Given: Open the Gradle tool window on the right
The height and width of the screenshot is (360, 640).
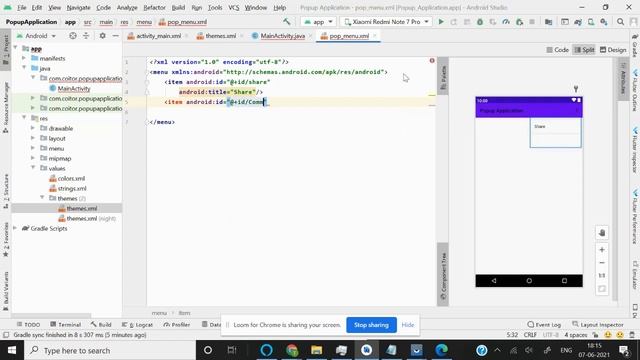Looking at the screenshot, I should [x=635, y=45].
